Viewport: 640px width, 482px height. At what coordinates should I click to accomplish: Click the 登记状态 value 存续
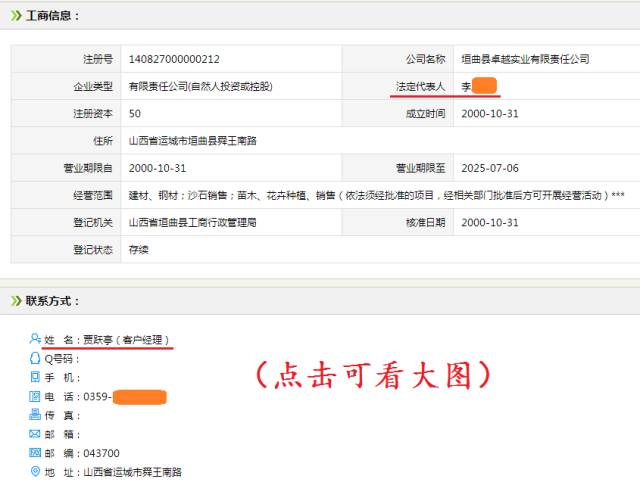(x=141, y=249)
